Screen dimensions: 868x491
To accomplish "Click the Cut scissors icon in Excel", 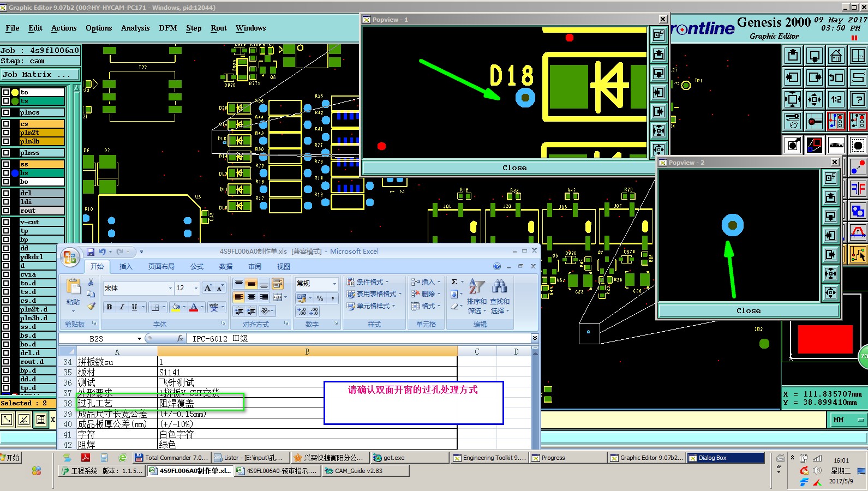I will pos(91,282).
